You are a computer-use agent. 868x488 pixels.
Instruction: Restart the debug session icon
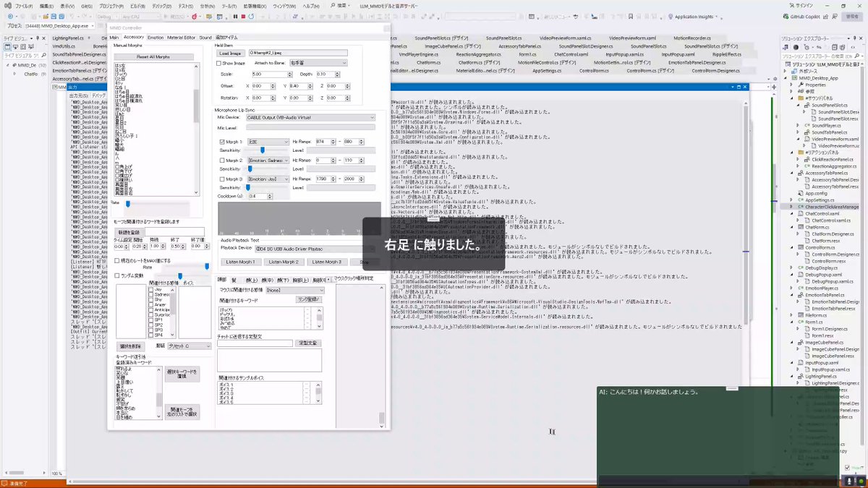(251, 16)
